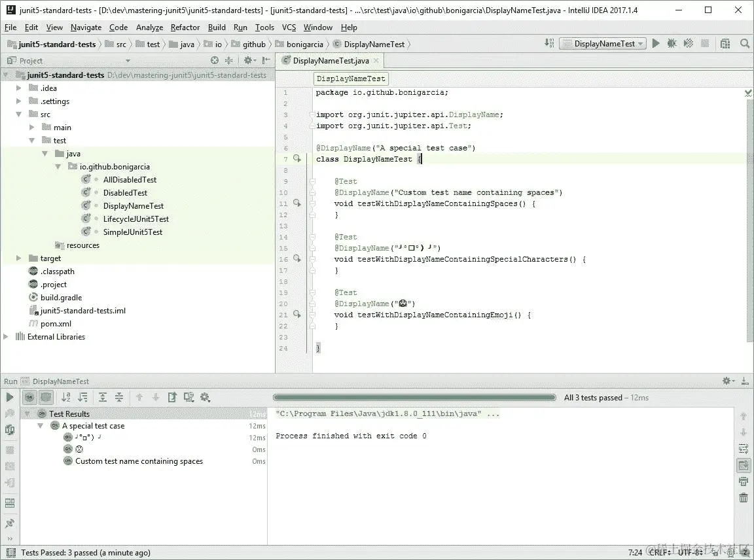Collapse the src folder
This screenshot has width=754, height=560.
pos(19,114)
